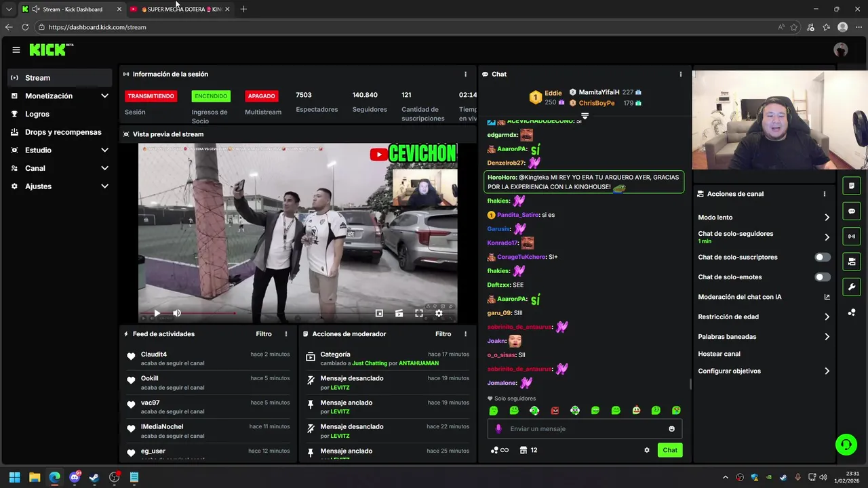This screenshot has width=868, height=488.
Task: Open Configurar objetivos arrow
Action: coord(827,371)
